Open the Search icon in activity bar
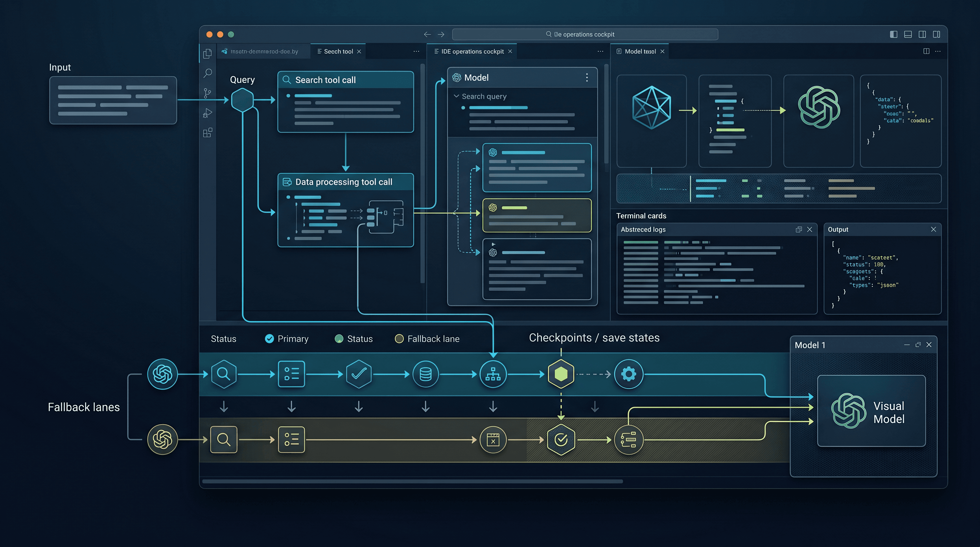Image resolution: width=980 pixels, height=547 pixels. (x=208, y=73)
